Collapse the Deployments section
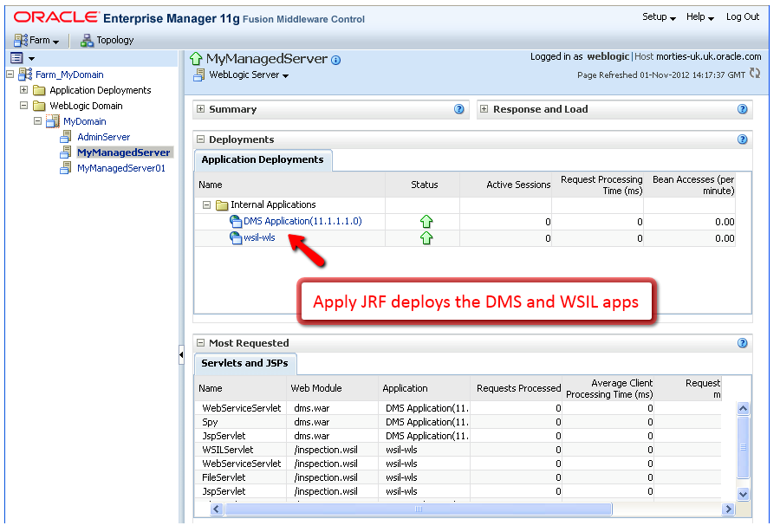Screen dimensions: 780x532 (200, 139)
